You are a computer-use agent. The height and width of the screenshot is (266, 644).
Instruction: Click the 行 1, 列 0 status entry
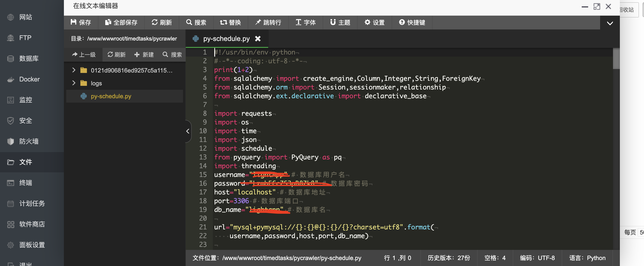tap(397, 258)
